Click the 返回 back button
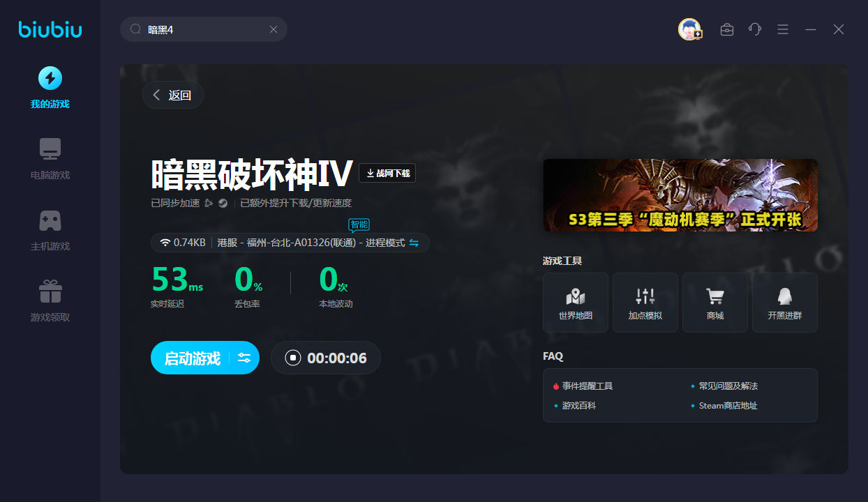The width and height of the screenshot is (868, 502). click(x=173, y=96)
